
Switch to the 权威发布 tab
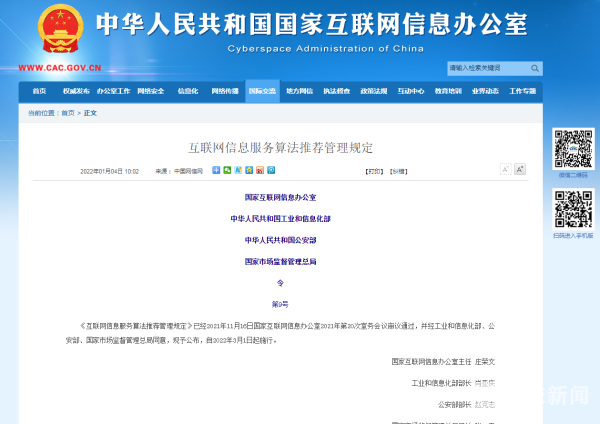[x=76, y=91]
